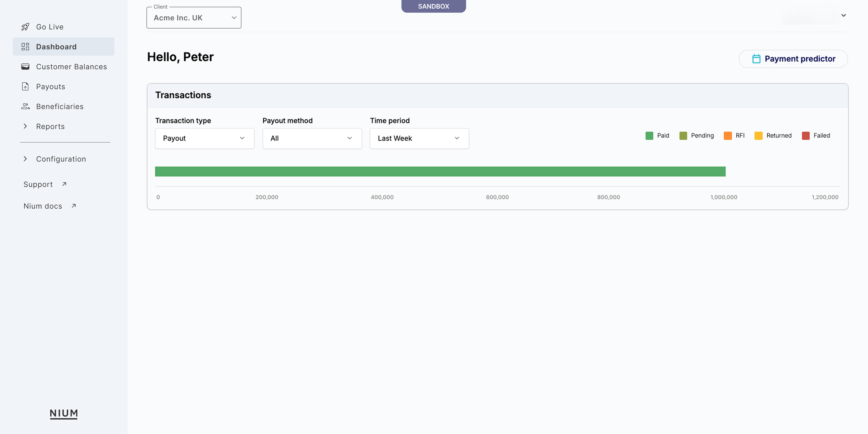
Task: Click the Support external link arrow
Action: pyautogui.click(x=64, y=184)
